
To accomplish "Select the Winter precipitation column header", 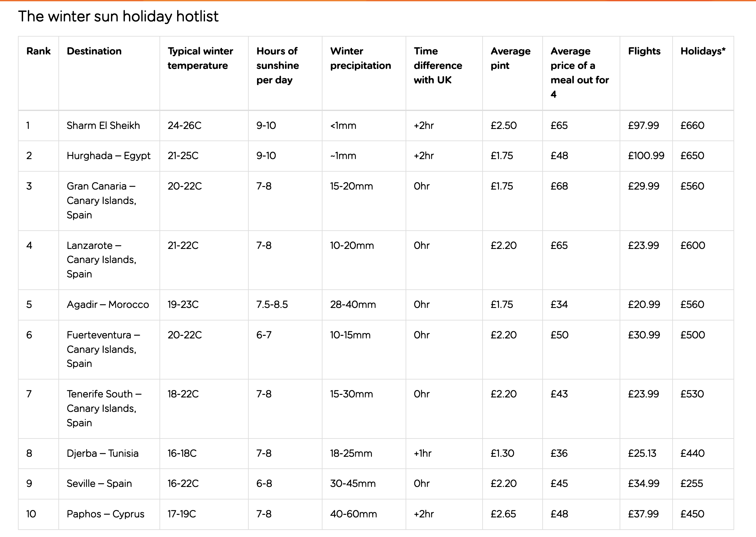I will pos(360,58).
